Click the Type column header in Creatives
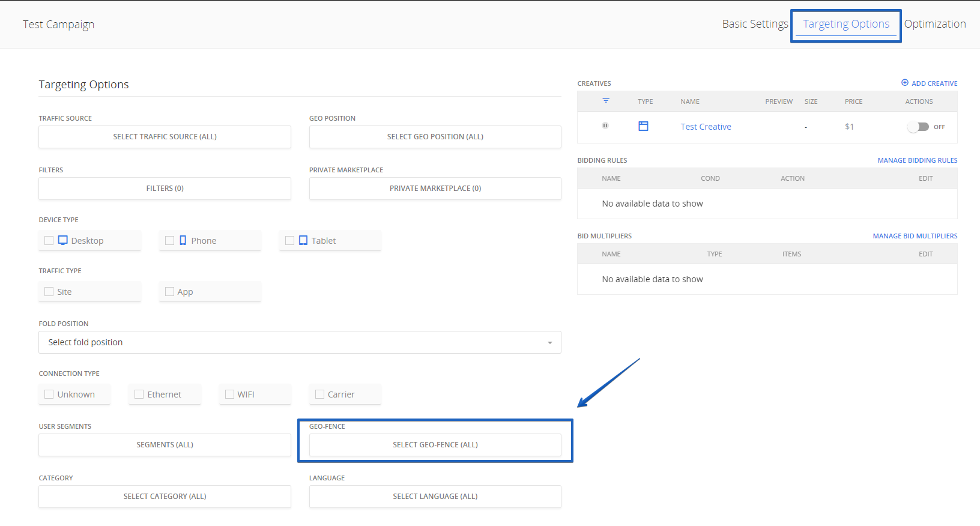The width and height of the screenshot is (980, 526). pos(646,101)
